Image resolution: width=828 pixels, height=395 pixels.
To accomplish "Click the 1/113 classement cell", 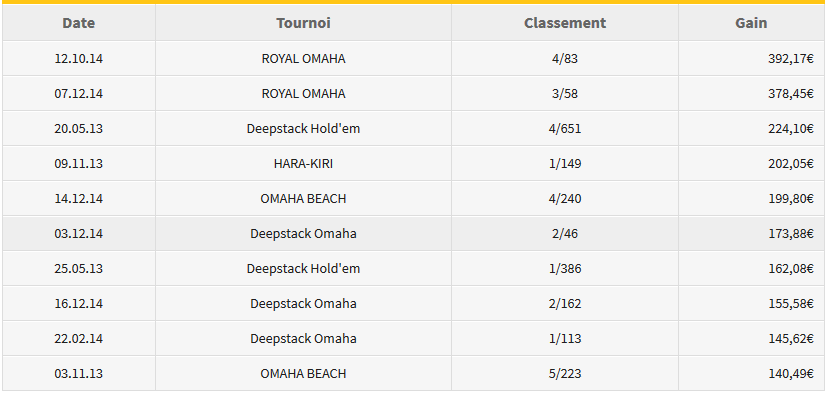I will tap(564, 338).
